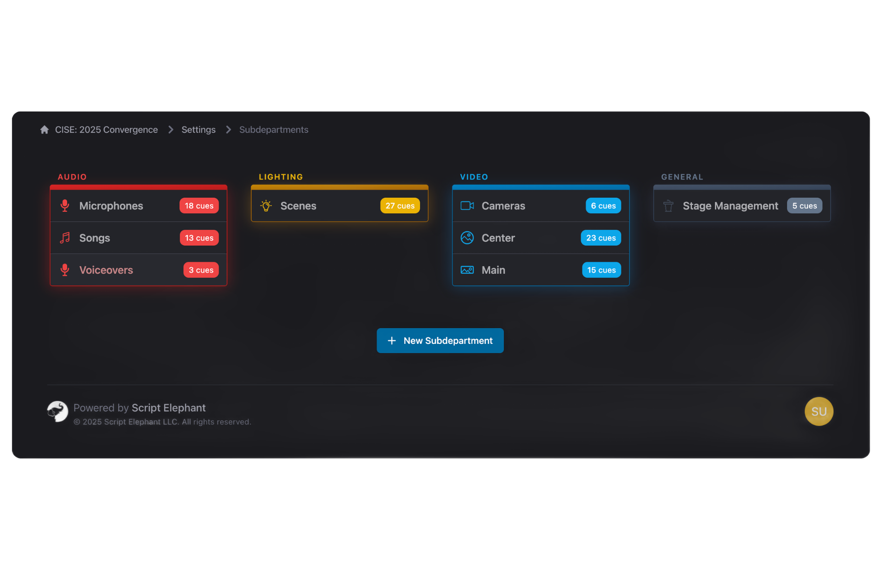Open CISE: 2025 Convergence breadcrumb link
Screen dimensions: 882x588
point(106,130)
